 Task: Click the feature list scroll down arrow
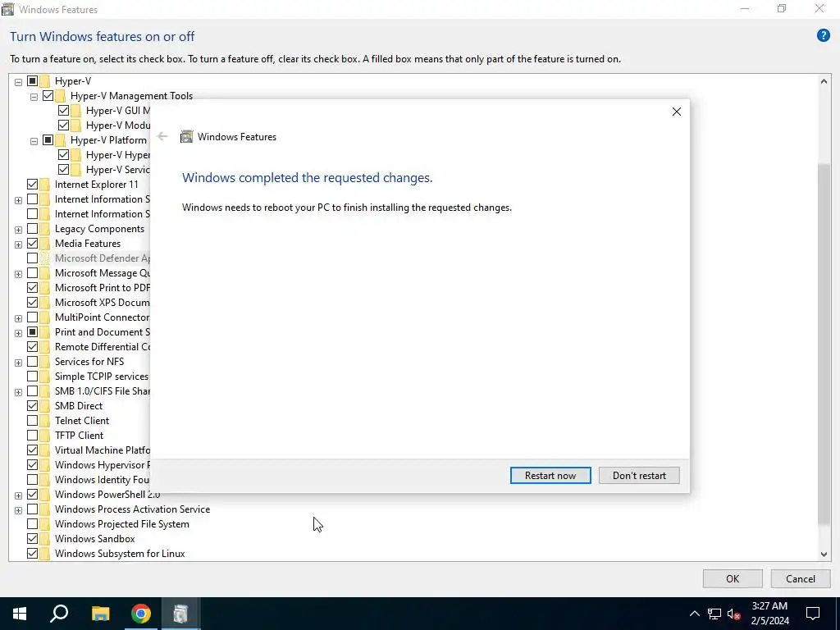pos(824,555)
